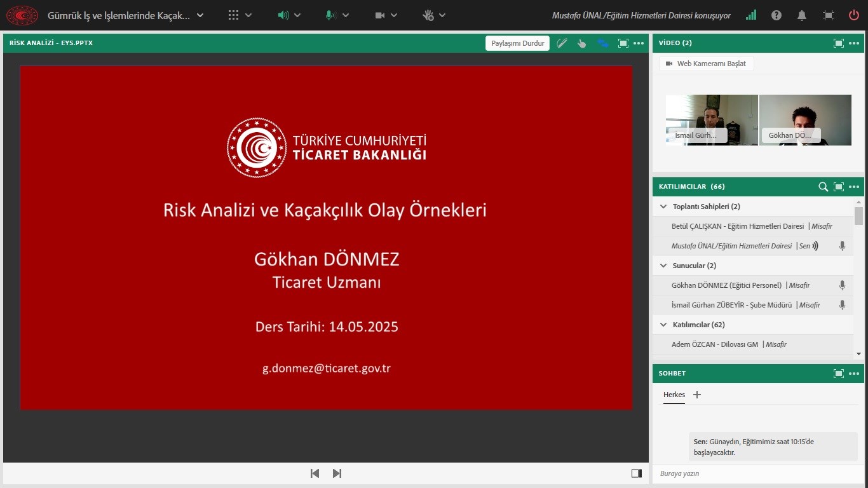
Task: Check the connection status bars icon
Action: [751, 15]
